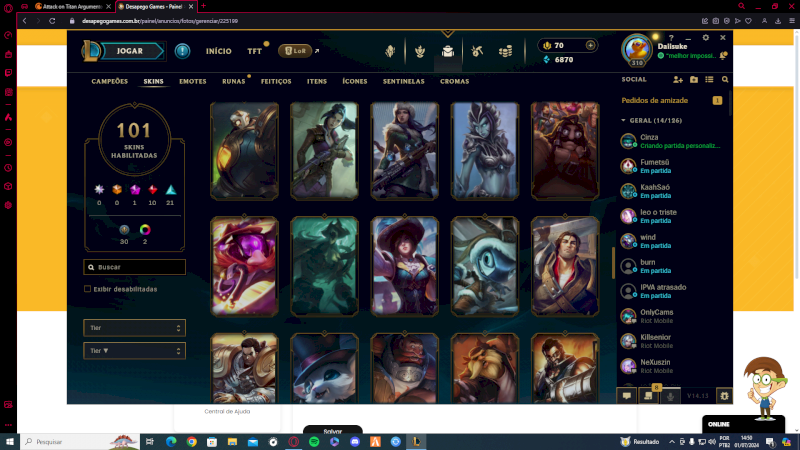The height and width of the screenshot is (450, 800).
Task: Open Google Chrome from the taskbar
Action: click(x=192, y=442)
